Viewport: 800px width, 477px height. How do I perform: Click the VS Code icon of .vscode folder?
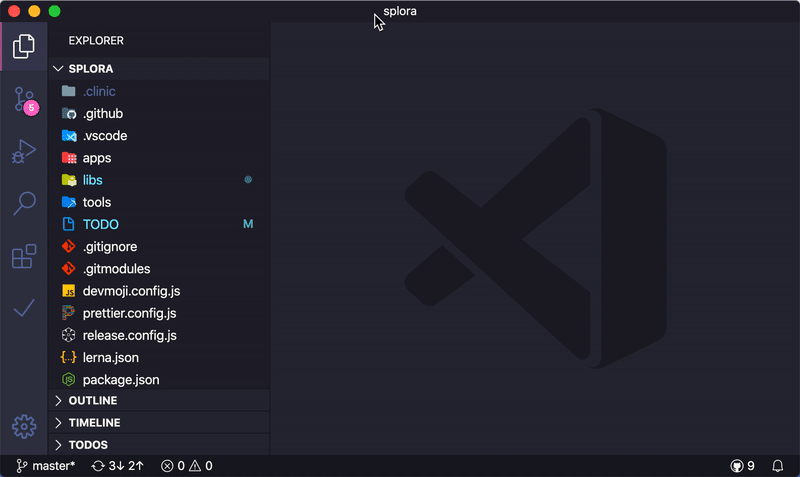(x=69, y=136)
